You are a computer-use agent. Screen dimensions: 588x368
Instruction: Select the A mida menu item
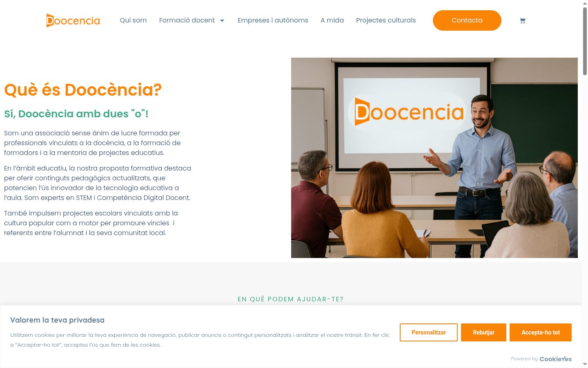(x=332, y=20)
